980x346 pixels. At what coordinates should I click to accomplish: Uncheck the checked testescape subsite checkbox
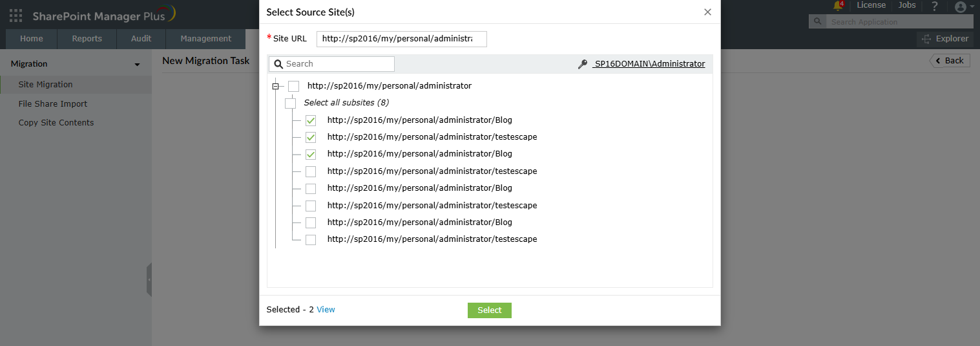[311, 138]
